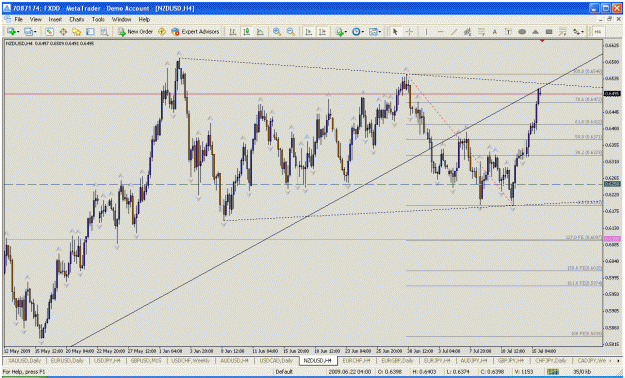Screen dimensions: 625x378
Task: Select the Ellipse drawing tool
Action: (x=522, y=32)
